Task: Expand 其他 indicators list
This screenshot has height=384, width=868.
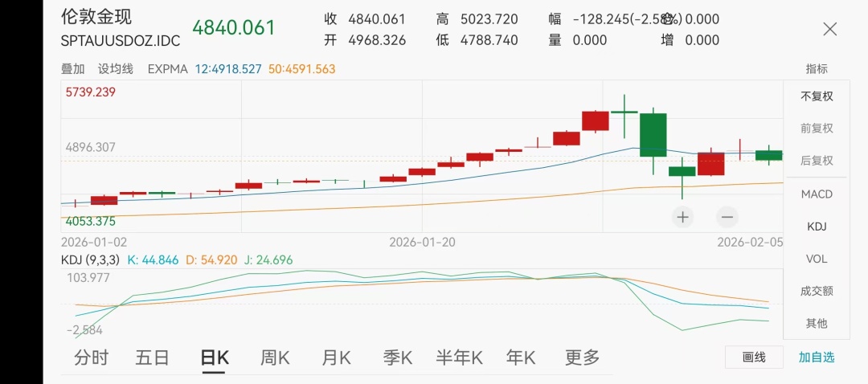Action: (x=817, y=324)
